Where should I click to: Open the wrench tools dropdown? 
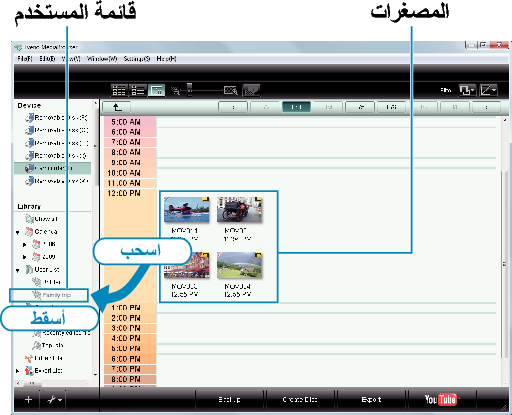(x=54, y=399)
